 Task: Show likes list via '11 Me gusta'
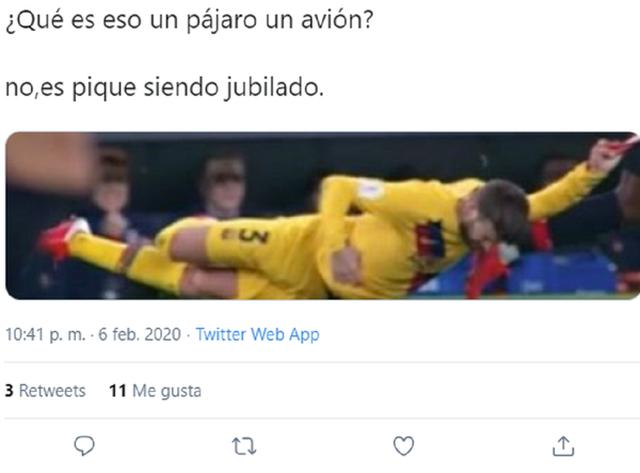(155, 391)
